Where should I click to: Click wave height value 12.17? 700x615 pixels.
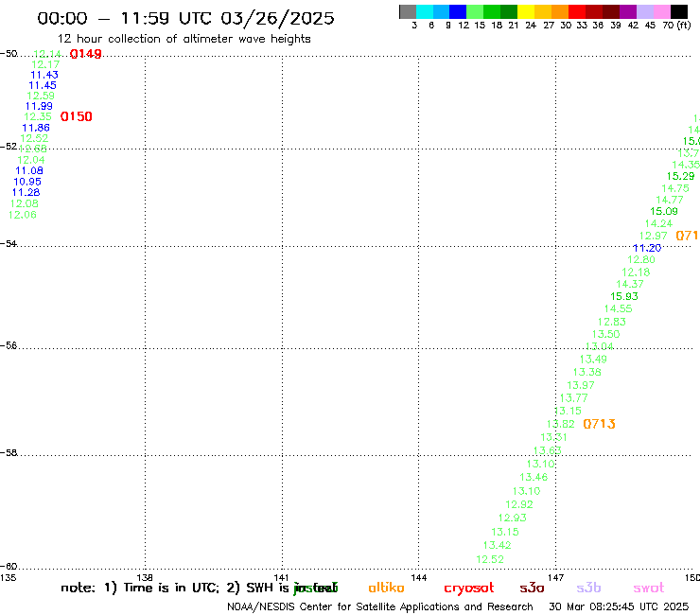point(45,64)
